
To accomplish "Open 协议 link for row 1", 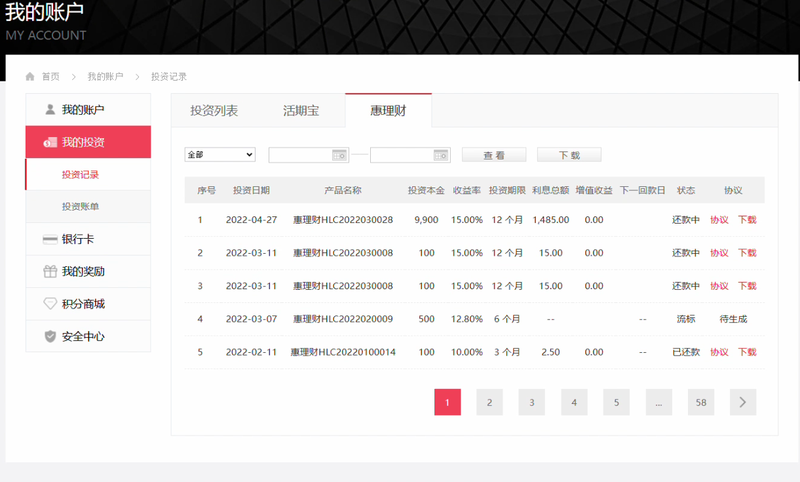I will pyautogui.click(x=719, y=220).
